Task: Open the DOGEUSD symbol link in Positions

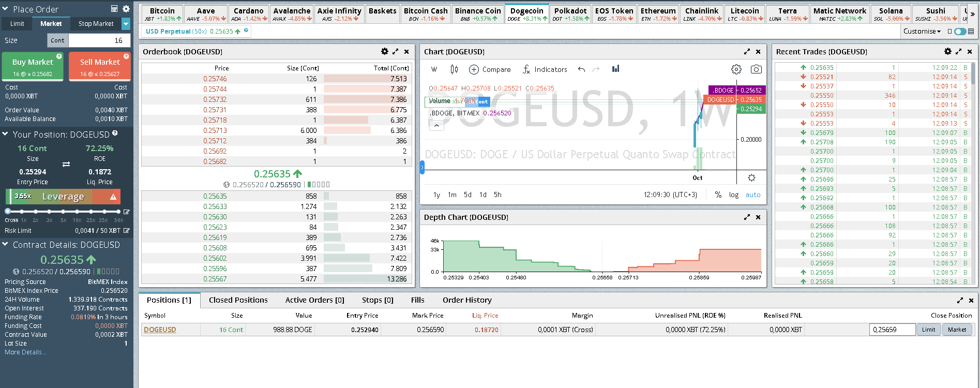Action: [160, 330]
